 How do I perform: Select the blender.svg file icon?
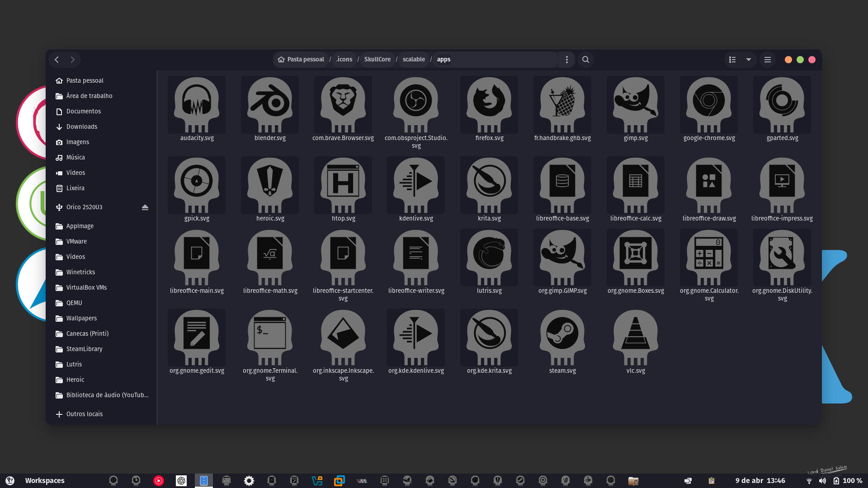click(x=270, y=105)
